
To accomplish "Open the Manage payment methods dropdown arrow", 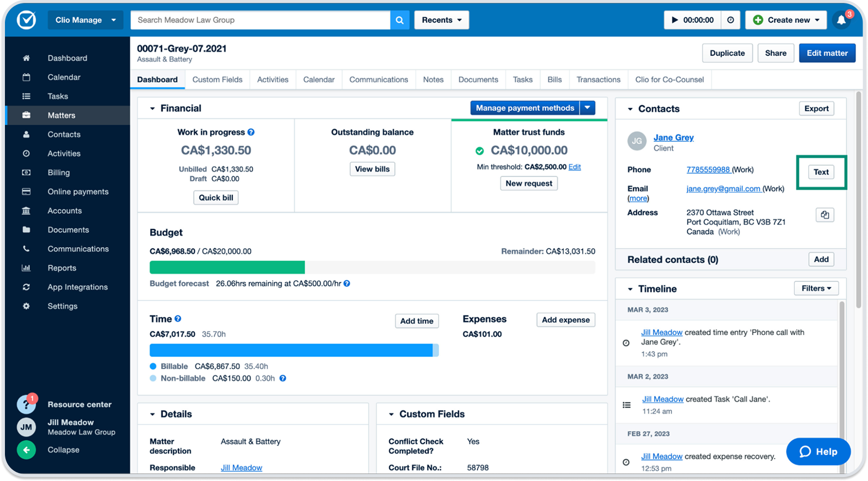I will point(587,108).
